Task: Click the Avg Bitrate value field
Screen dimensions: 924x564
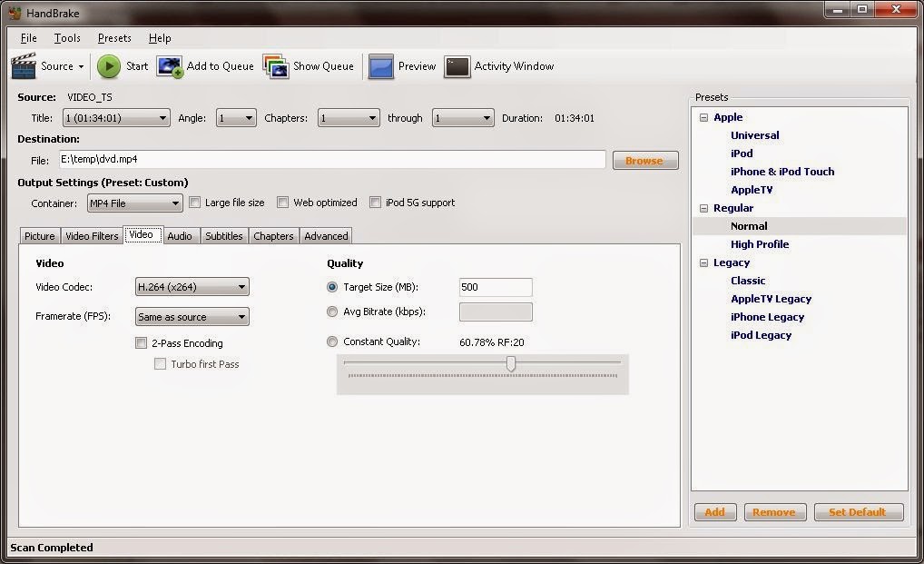Action: coord(496,312)
